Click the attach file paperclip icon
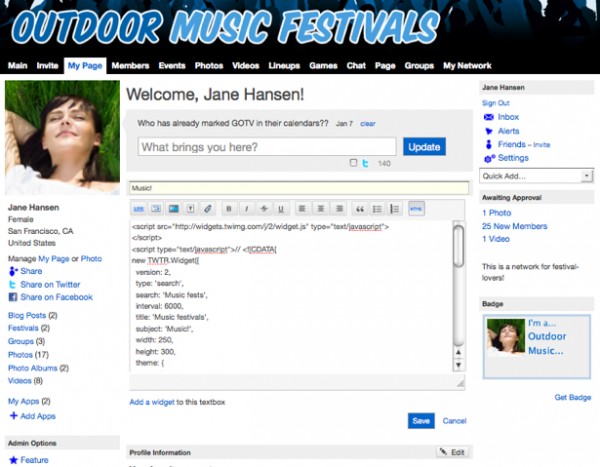The width and height of the screenshot is (600, 467). point(208,209)
